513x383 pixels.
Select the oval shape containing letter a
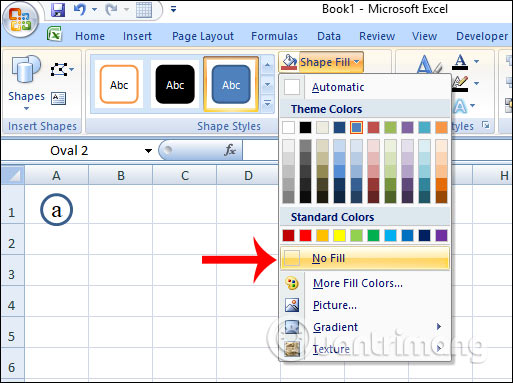(x=56, y=210)
